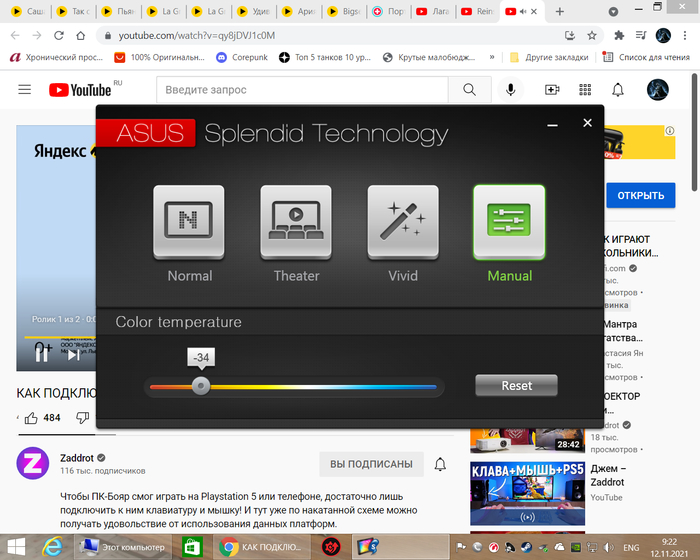Click the YouTube search input field

[302, 90]
